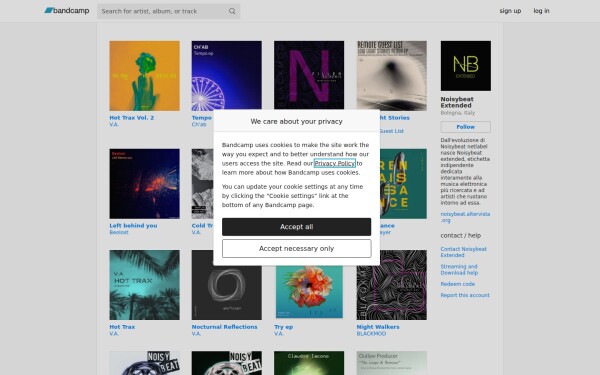Open the Hot Trax palm trees cover
This screenshot has width=600, height=375.
pos(144,285)
